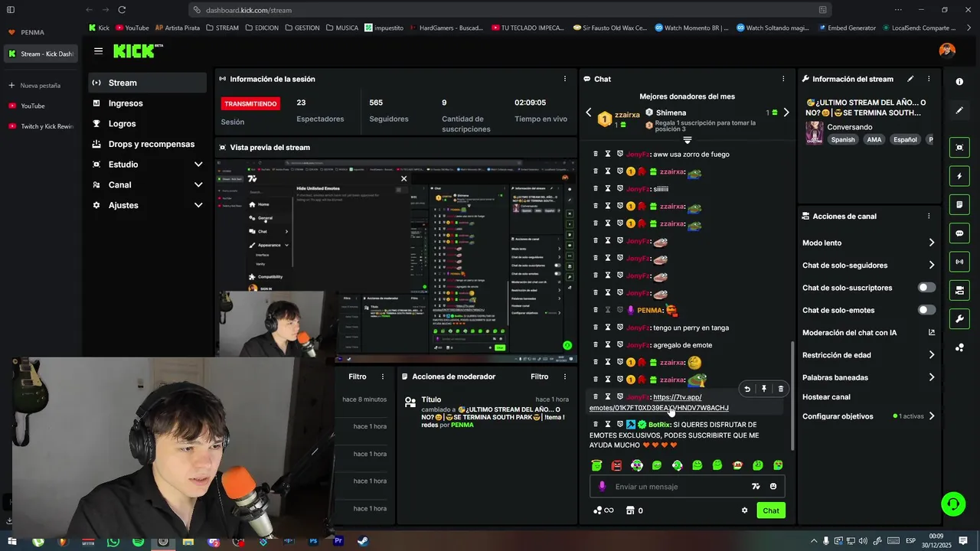Click the broadcast signal icon in the right sidebar
Screen dimensions: 980x551
pyautogui.click(x=959, y=262)
